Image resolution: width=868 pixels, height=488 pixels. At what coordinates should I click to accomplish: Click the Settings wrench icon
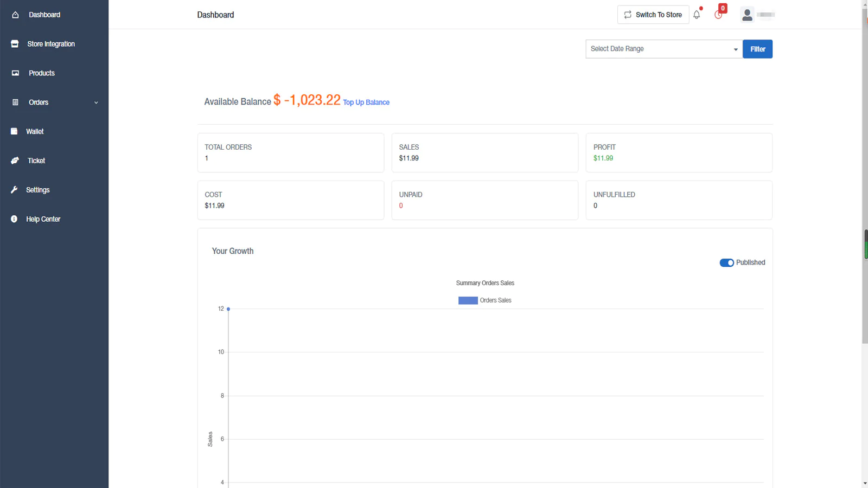[14, 190]
